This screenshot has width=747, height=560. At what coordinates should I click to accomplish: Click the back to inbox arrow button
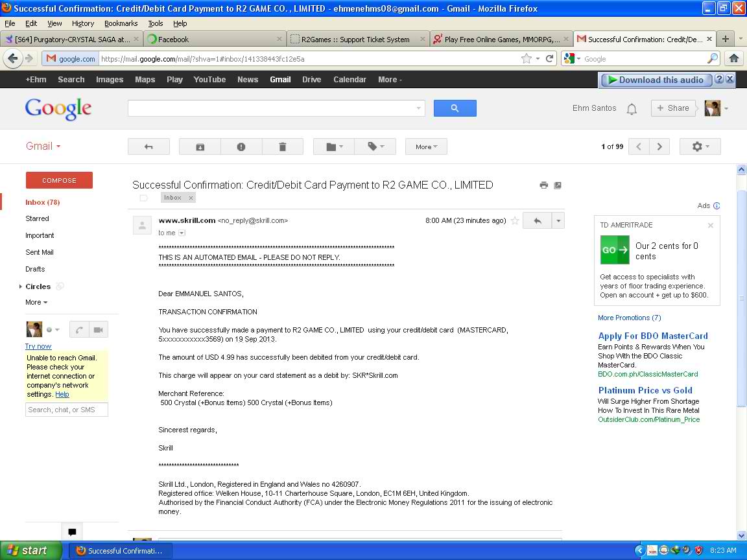coord(148,147)
